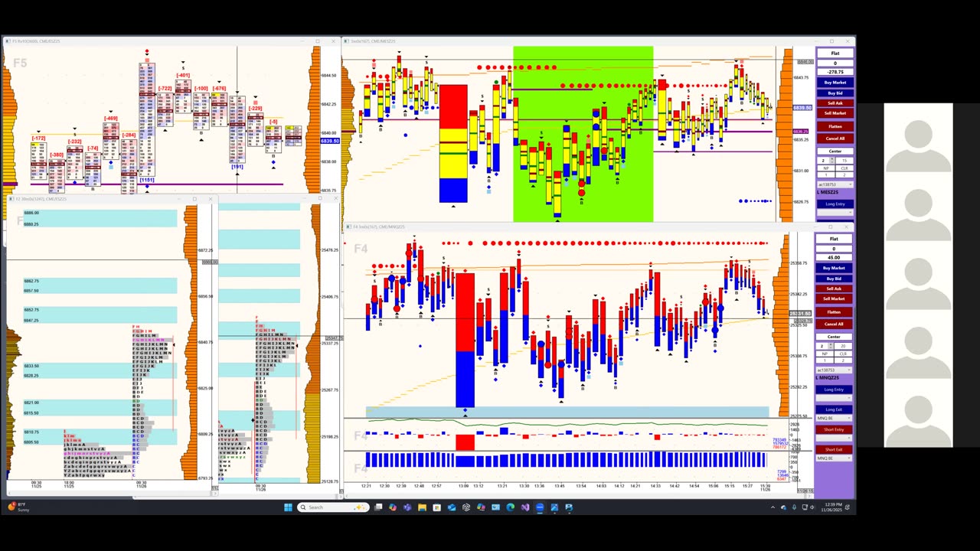
Task: Flatten the MESZ25 position
Action: tap(835, 126)
